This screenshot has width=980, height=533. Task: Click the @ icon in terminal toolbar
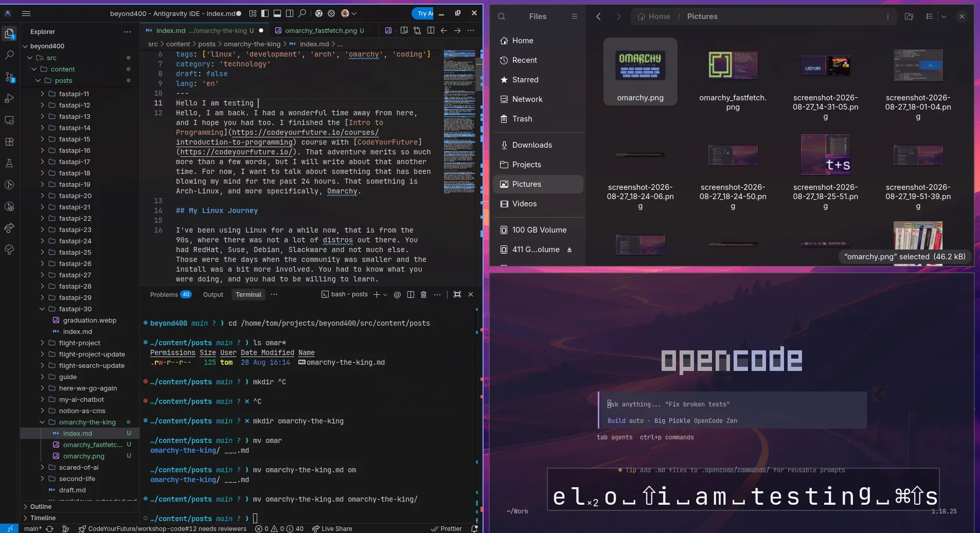coord(397,294)
